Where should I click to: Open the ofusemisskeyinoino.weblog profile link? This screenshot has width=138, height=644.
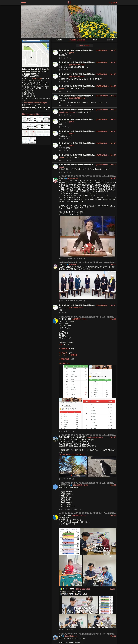click(x=36, y=103)
